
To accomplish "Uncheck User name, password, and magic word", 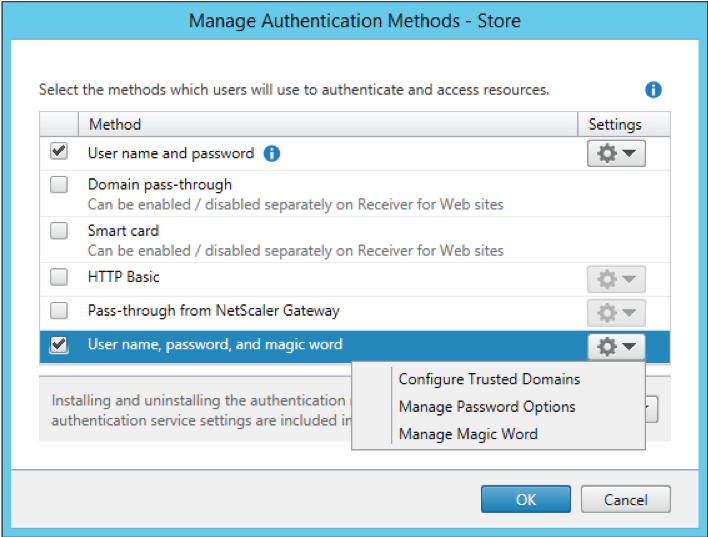I will [x=59, y=345].
